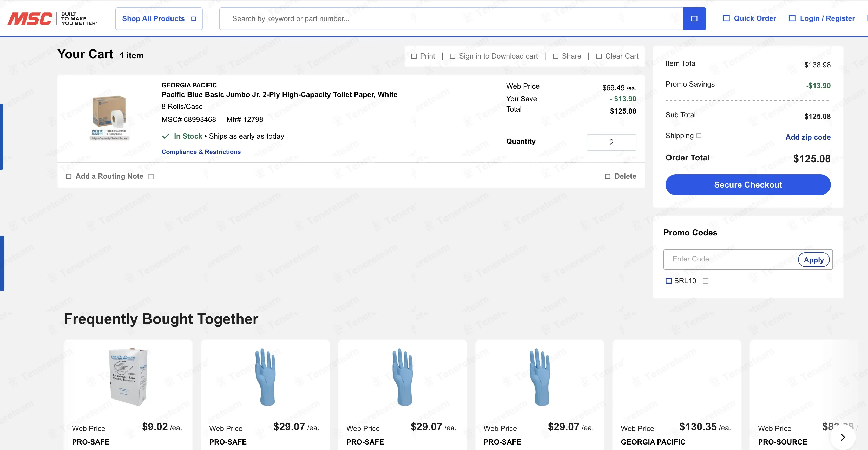Print the cart
Screen dimensions: 868x450
pyautogui.click(x=423, y=56)
